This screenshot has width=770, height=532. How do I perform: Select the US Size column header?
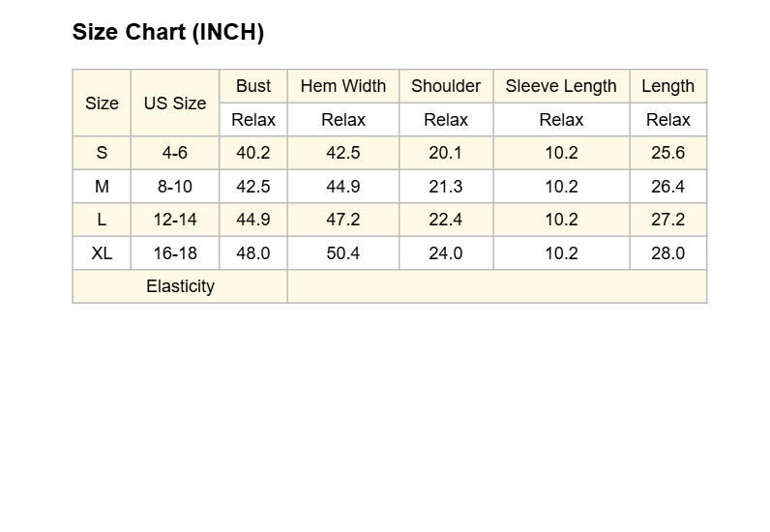[175, 103]
